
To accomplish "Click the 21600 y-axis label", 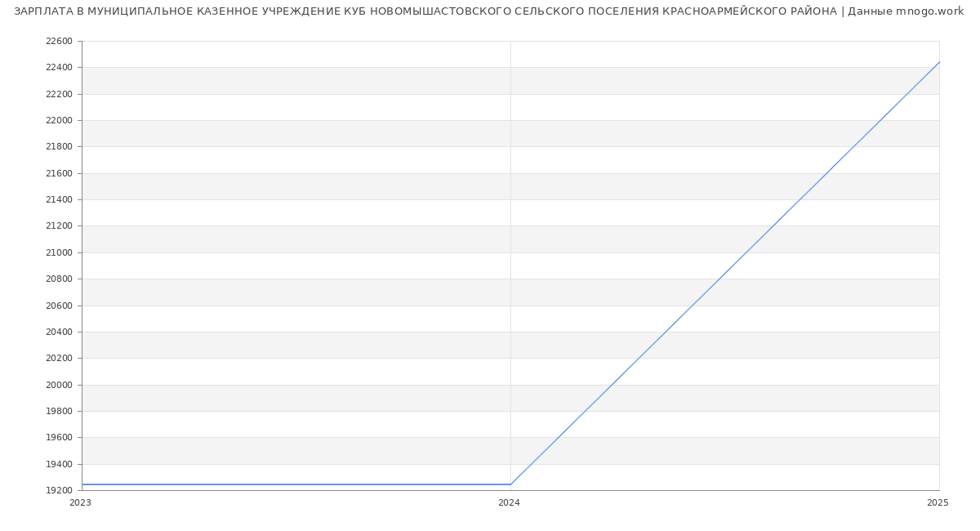I will 59,173.
